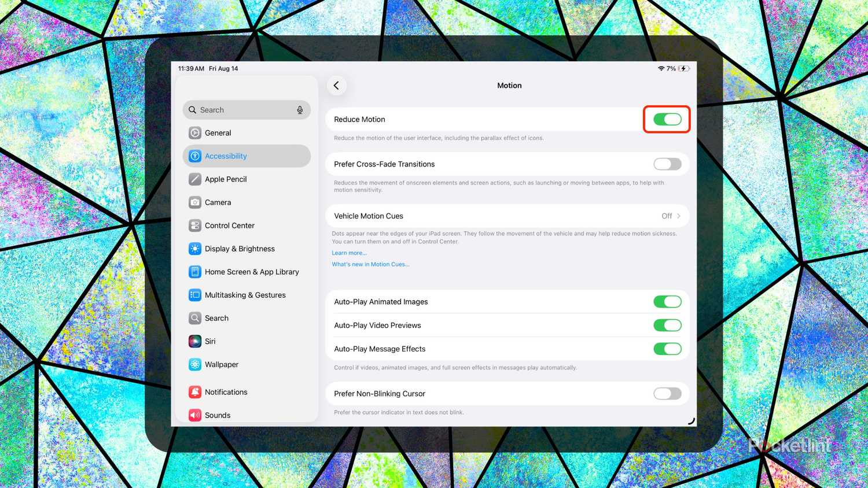Screen dimensions: 868x488
Task: Click into the Settings Search field
Action: (x=247, y=110)
